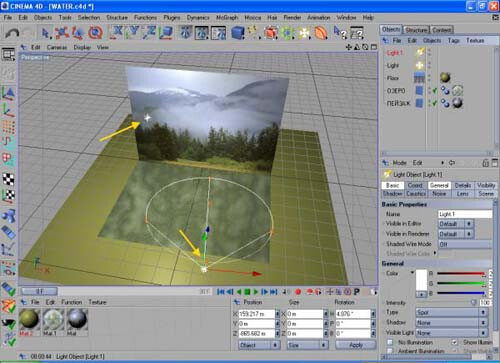Open the Shaded Wire Mode dropdown

465,244
